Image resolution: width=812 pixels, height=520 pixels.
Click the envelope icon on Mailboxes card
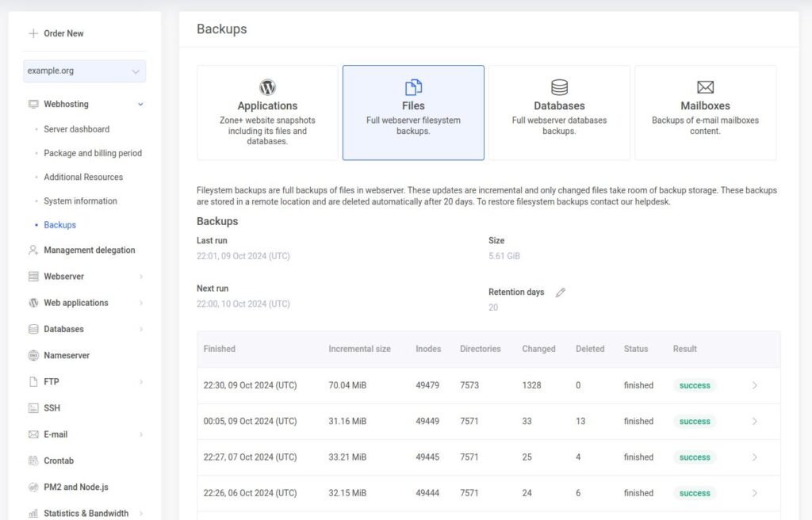tap(705, 87)
